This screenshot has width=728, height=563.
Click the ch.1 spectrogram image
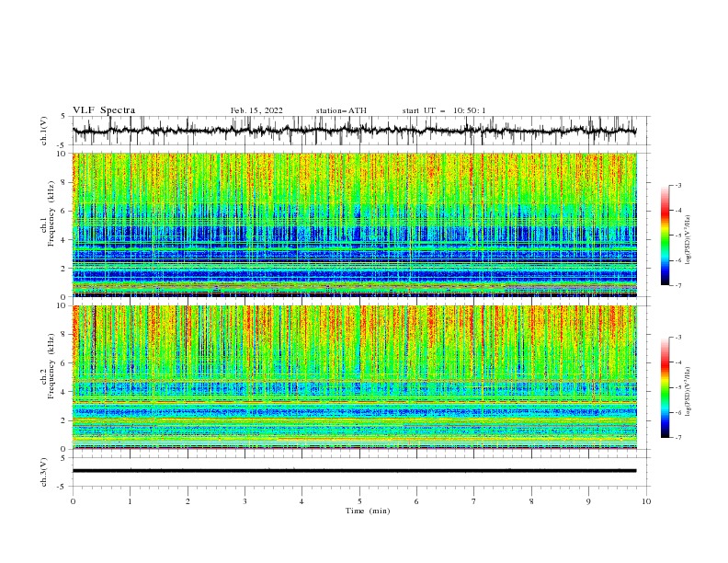355,224
